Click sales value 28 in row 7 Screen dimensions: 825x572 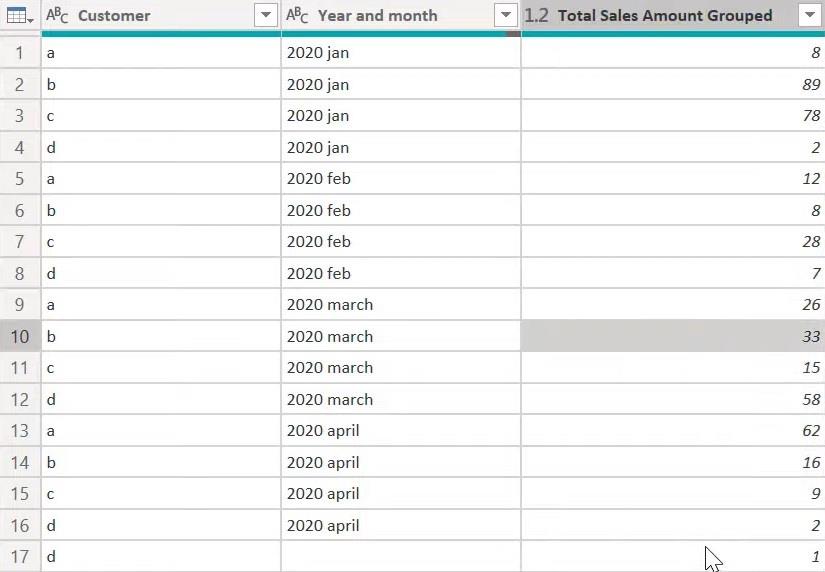pos(673,242)
